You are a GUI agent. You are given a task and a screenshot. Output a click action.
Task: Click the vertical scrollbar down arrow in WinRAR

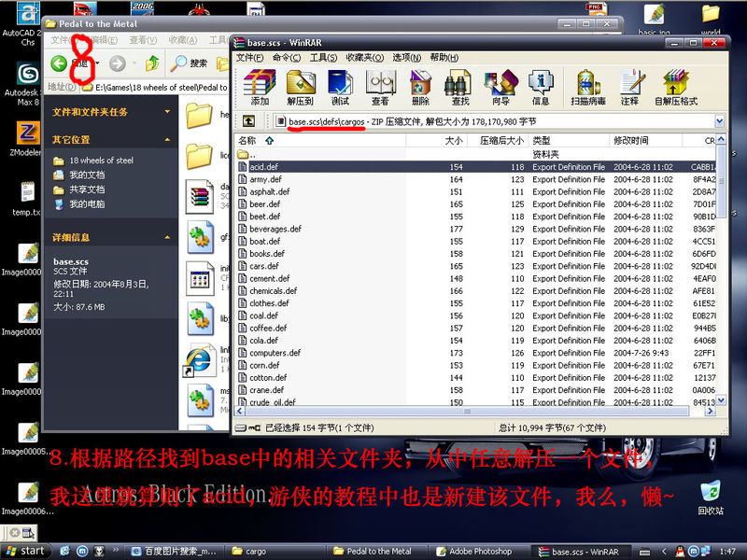[721, 400]
